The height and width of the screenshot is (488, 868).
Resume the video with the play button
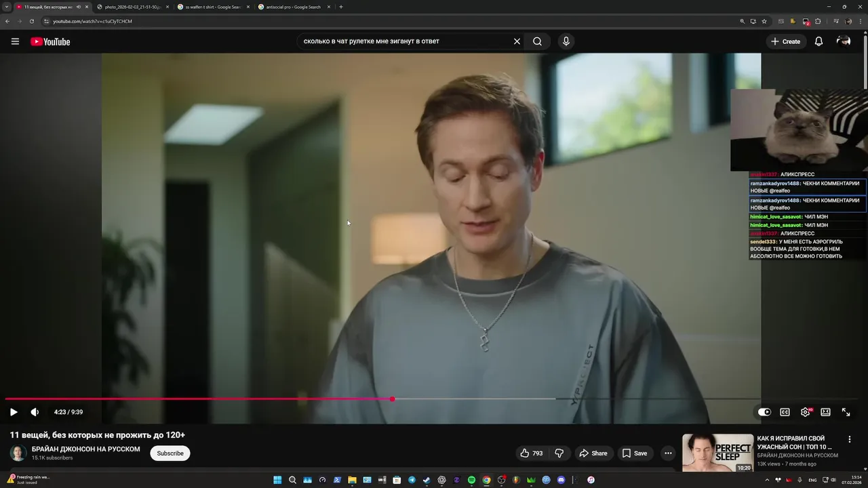pos(14,412)
